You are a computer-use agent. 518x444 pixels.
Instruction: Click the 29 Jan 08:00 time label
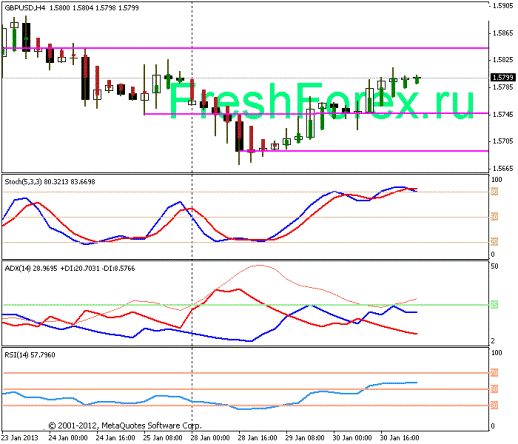(x=305, y=438)
